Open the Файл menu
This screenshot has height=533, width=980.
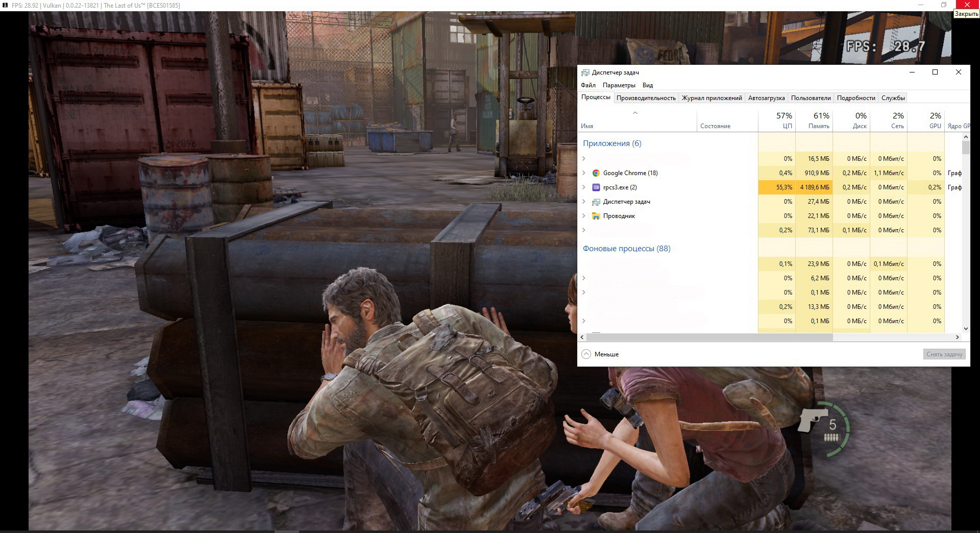pos(588,85)
